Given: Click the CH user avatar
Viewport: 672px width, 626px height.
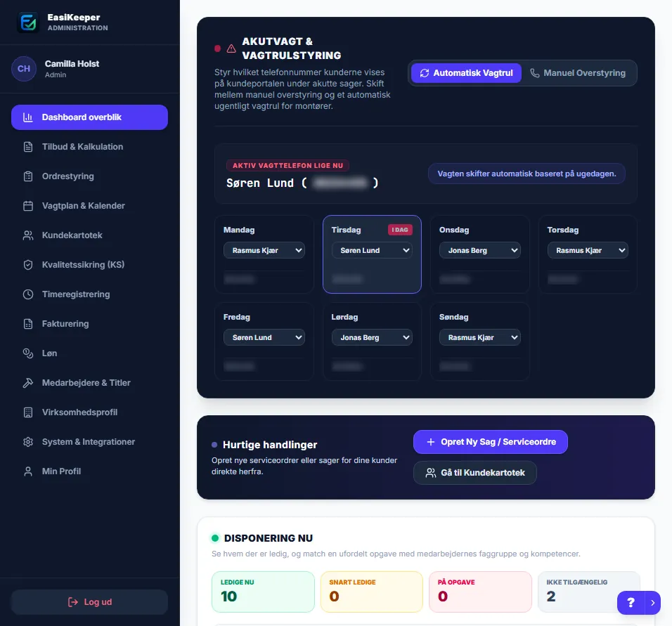Looking at the screenshot, I should pos(24,69).
